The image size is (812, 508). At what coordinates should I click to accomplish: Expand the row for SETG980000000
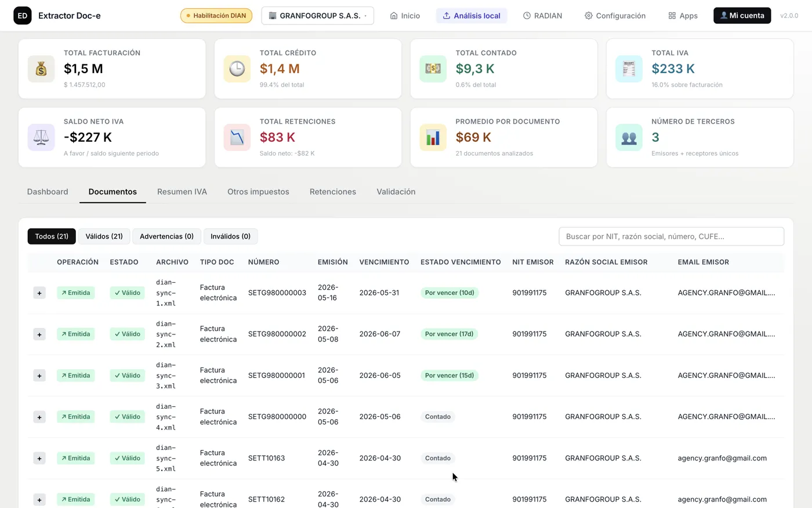point(39,417)
